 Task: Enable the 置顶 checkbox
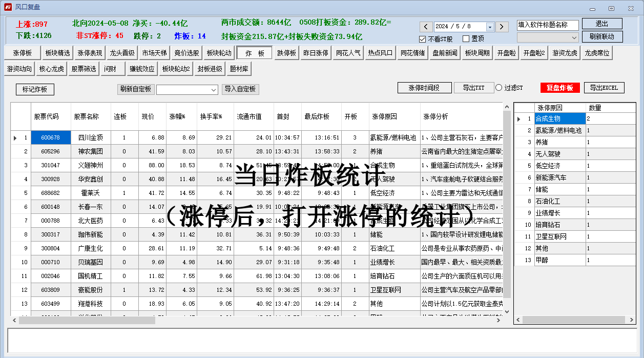[466, 39]
